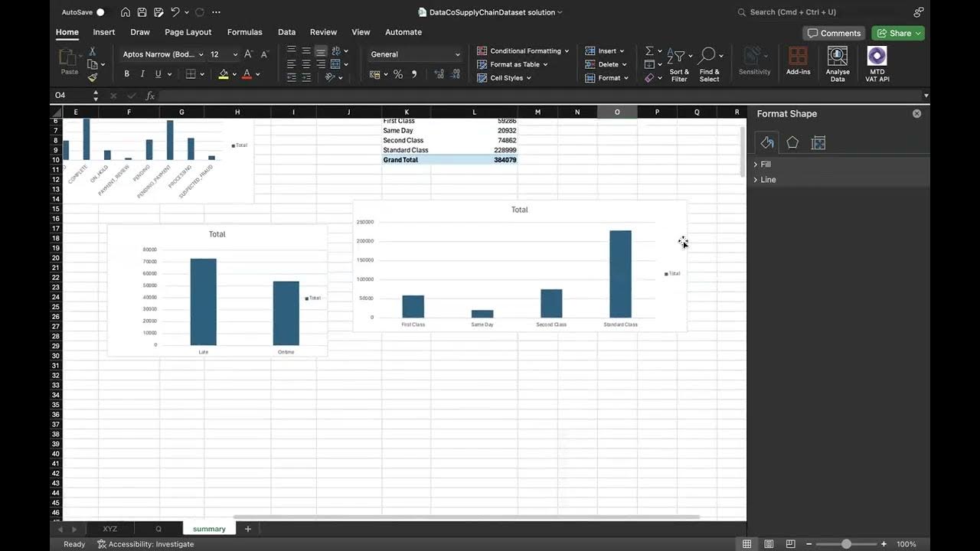980x551 pixels.
Task: Open the Formulas tab
Action: pos(244,32)
